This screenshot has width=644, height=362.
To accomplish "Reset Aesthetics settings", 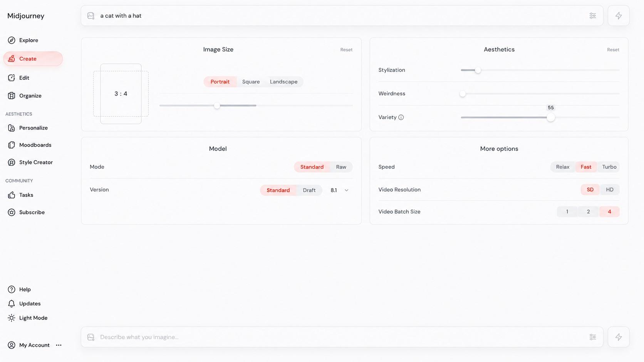I will (x=613, y=50).
